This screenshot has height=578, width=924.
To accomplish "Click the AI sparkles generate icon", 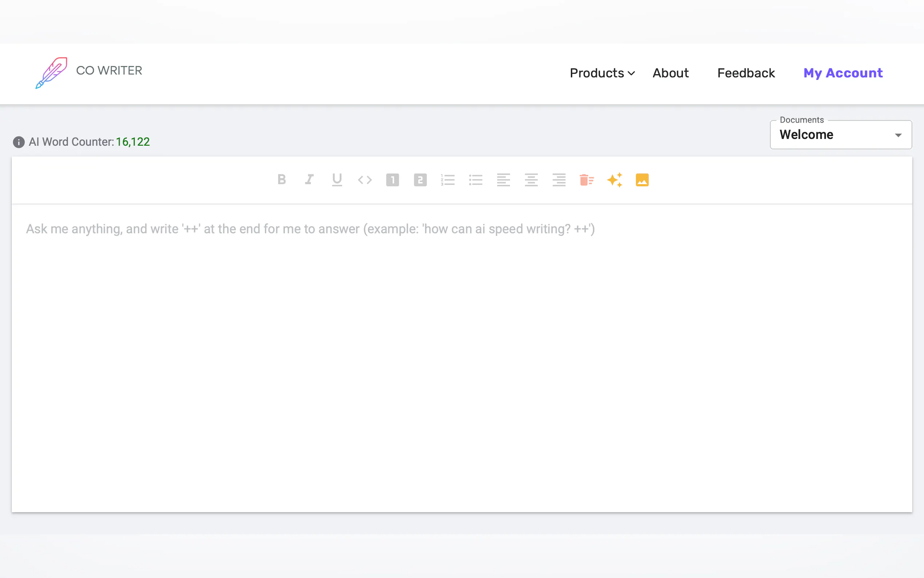I will (x=614, y=180).
